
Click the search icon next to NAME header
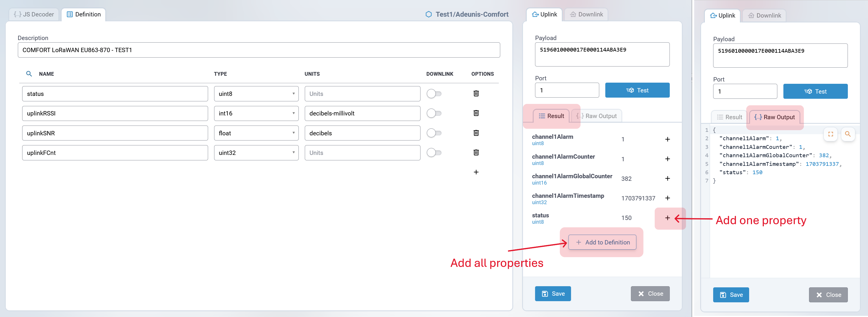click(x=29, y=73)
